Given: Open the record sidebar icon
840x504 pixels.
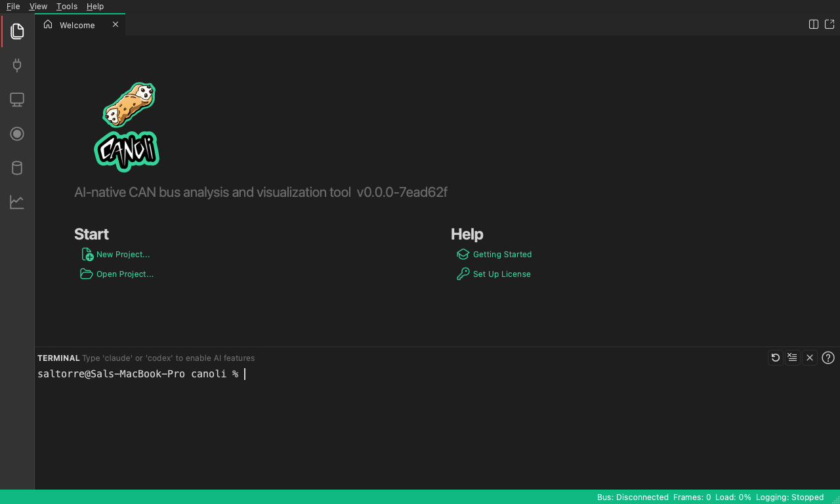Looking at the screenshot, I should [x=17, y=134].
